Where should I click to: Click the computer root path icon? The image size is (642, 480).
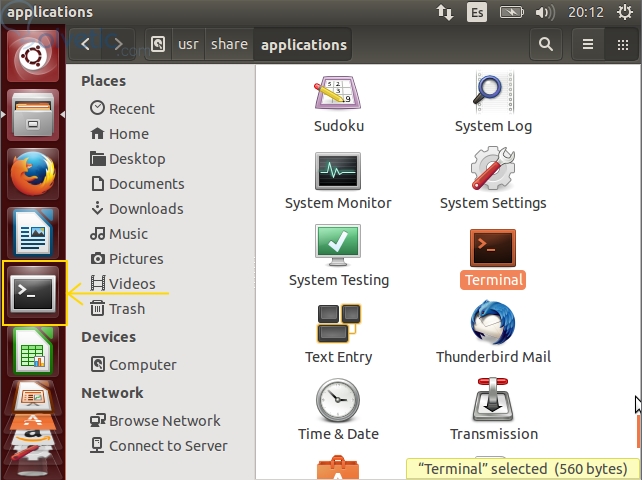pyautogui.click(x=158, y=44)
